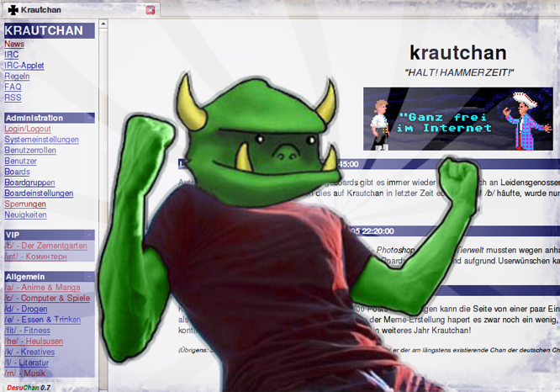Open the RSS feed link
The height and width of the screenshot is (392, 560).
(x=13, y=98)
